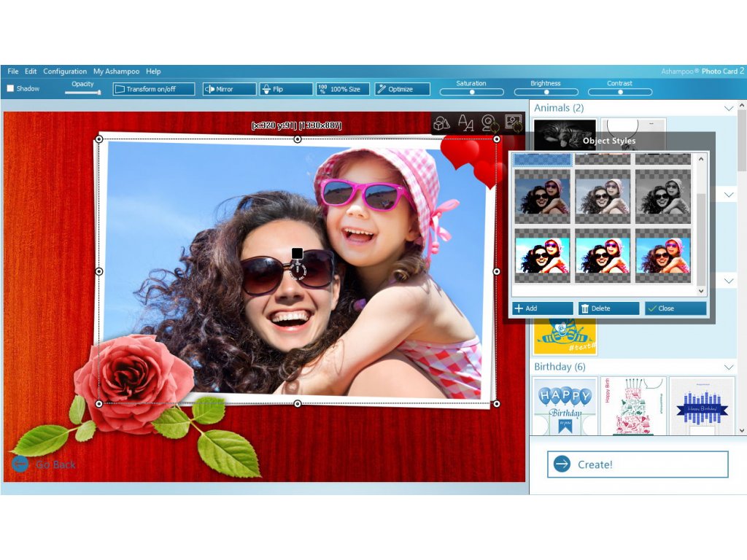Click the top-right resize handle of photo

coord(496,139)
